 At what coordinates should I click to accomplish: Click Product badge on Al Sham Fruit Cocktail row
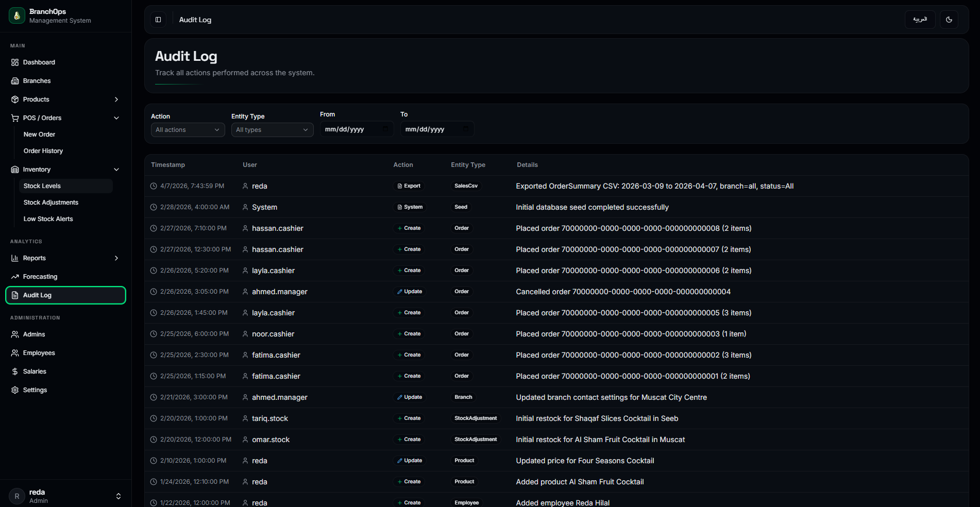(x=464, y=482)
